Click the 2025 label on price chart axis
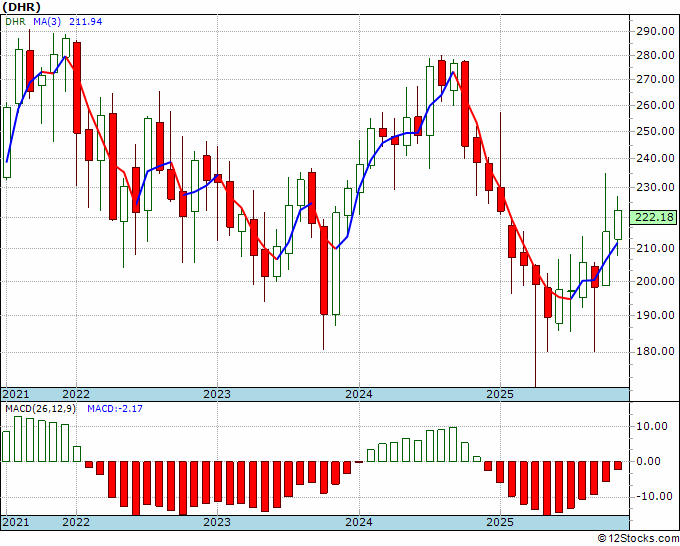680x546 pixels. point(500,394)
